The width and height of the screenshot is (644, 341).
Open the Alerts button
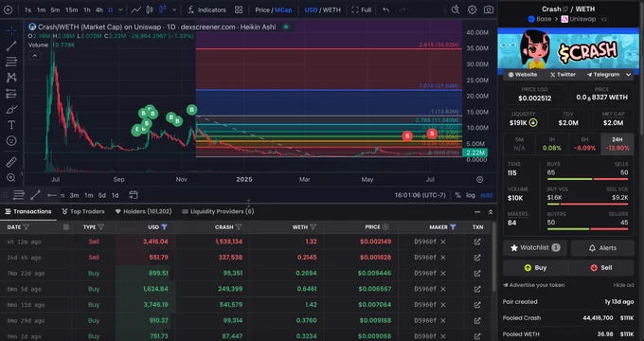[602, 248]
